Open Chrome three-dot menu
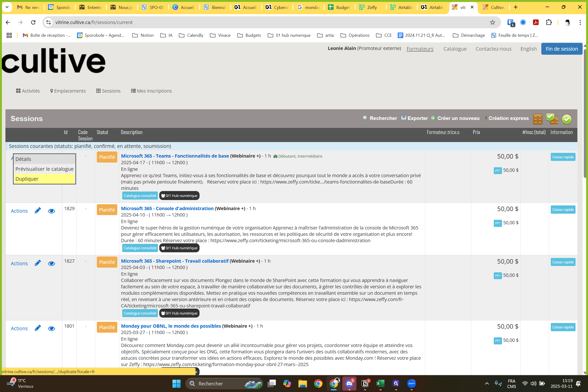588x392 pixels. [580, 22]
